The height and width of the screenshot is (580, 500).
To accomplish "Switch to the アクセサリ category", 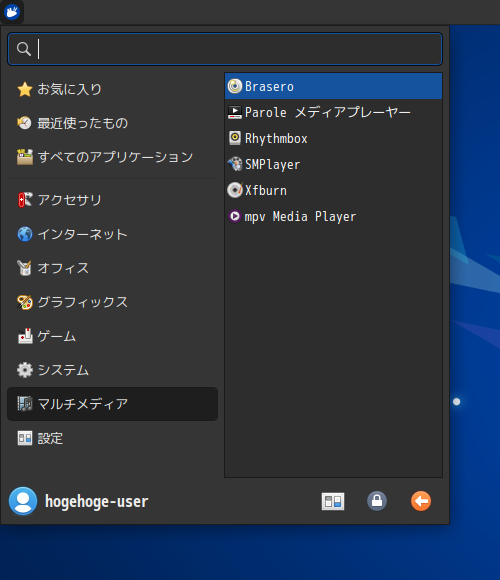I will pos(112,200).
